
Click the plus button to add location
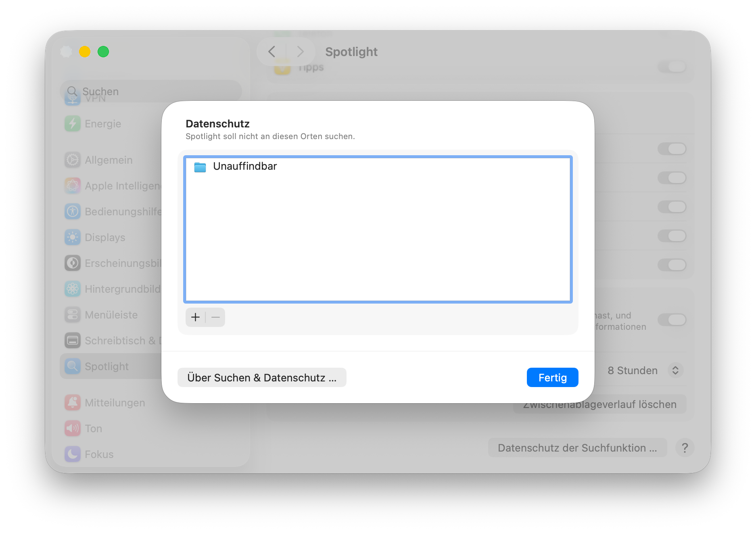[195, 317]
